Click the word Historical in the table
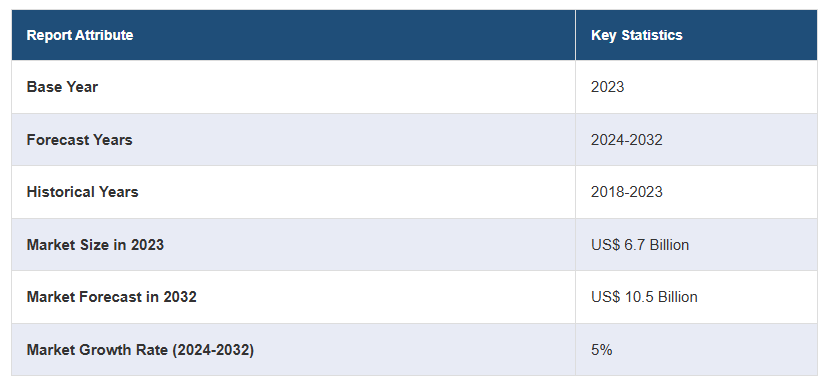Image resolution: width=821 pixels, height=380 pixels. (x=59, y=192)
